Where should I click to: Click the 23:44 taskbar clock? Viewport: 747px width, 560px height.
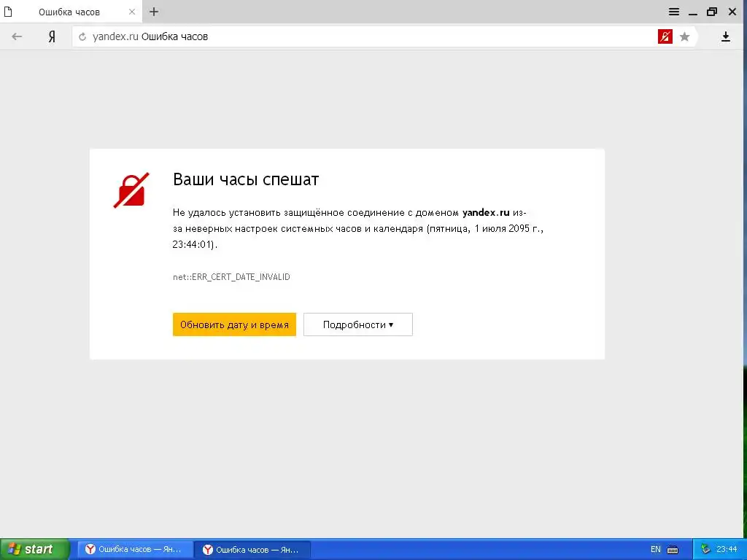pos(727,549)
